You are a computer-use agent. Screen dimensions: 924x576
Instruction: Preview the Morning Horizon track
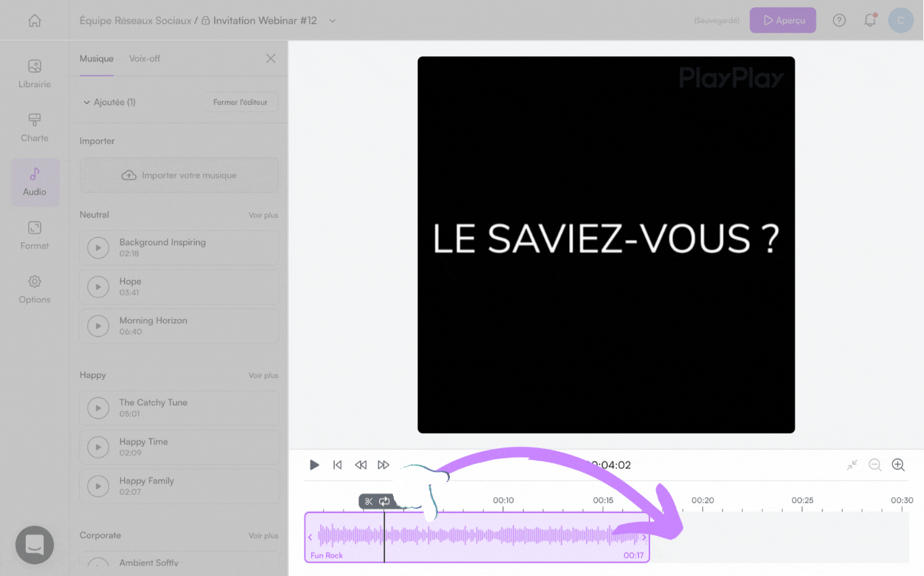coord(98,327)
